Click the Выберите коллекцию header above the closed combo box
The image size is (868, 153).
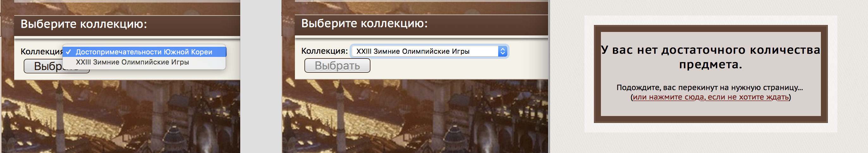(x=364, y=24)
